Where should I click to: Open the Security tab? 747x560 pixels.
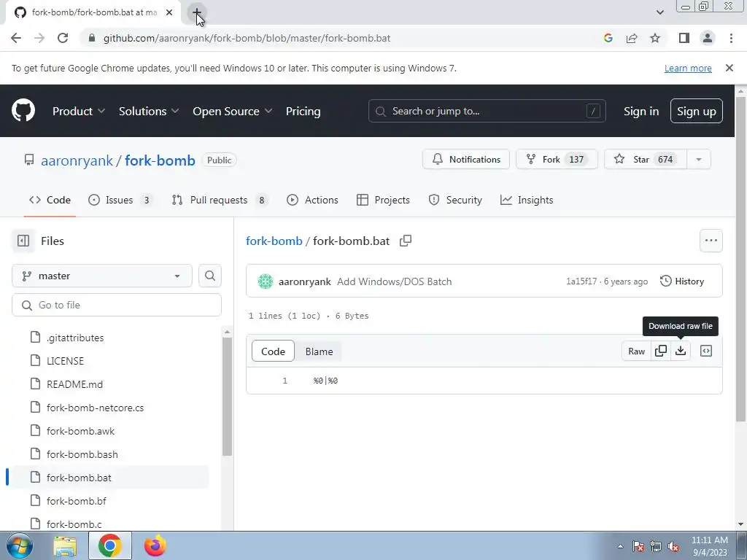point(455,200)
